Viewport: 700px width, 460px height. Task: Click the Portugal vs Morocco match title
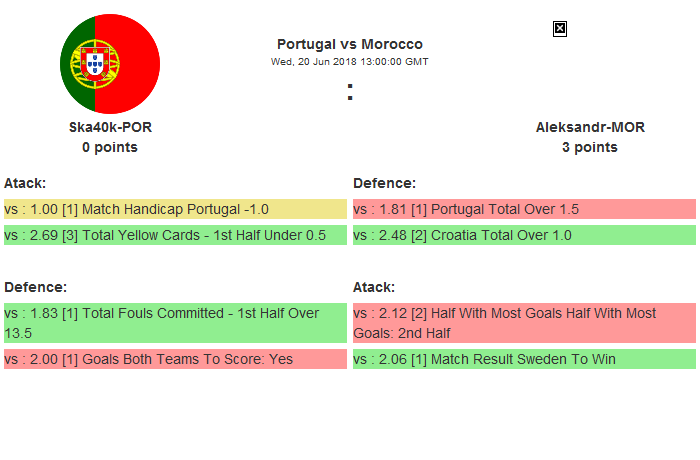[x=350, y=44]
